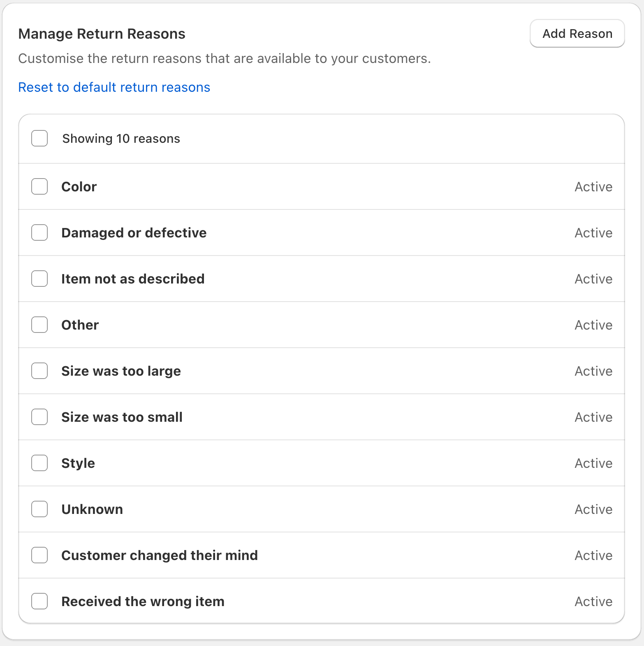Viewport: 644px width, 646px height.
Task: Click the Add Reason button
Action: point(577,34)
